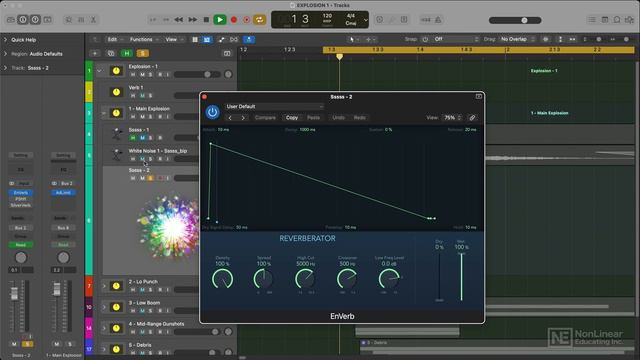This screenshot has height=360, width=640.
Task: Click the Redo button in EnVerb
Action: point(360,118)
